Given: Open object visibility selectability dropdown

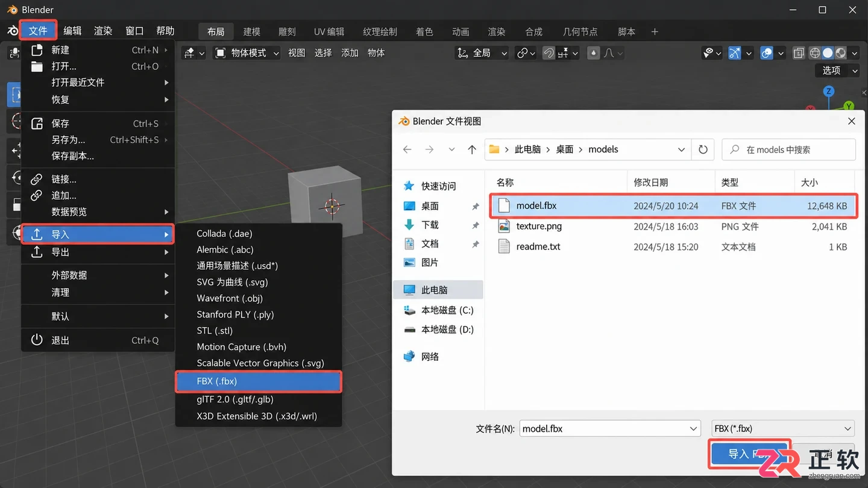Looking at the screenshot, I should 711,53.
